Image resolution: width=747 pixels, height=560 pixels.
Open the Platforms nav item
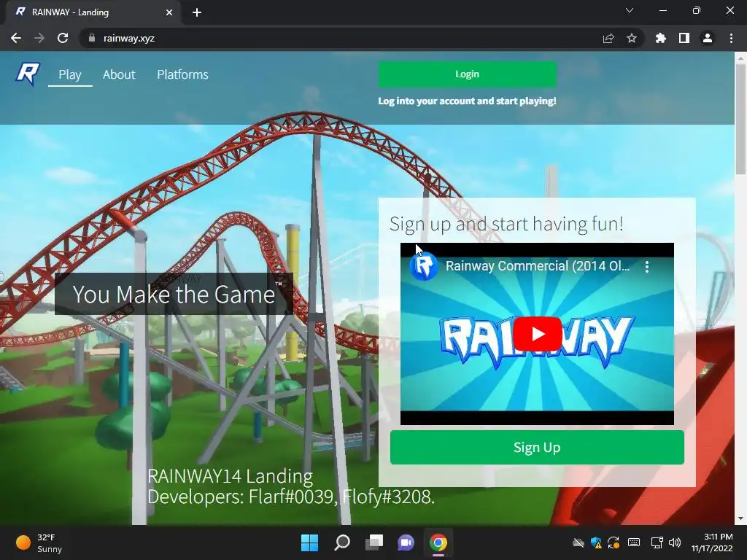182,74
